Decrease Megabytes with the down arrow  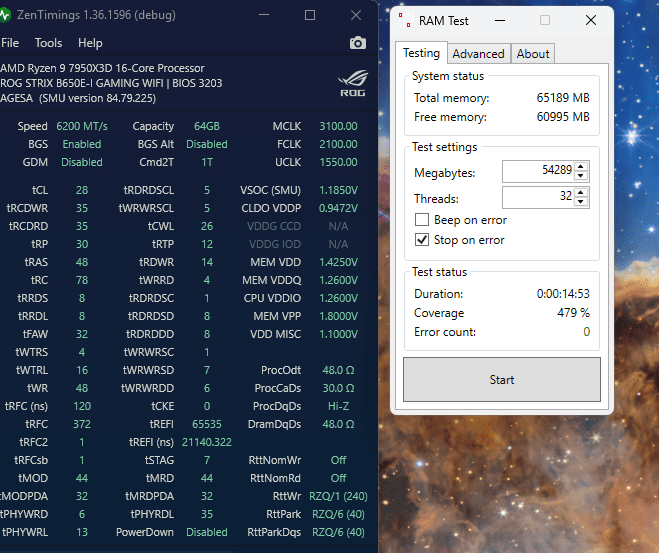581,176
